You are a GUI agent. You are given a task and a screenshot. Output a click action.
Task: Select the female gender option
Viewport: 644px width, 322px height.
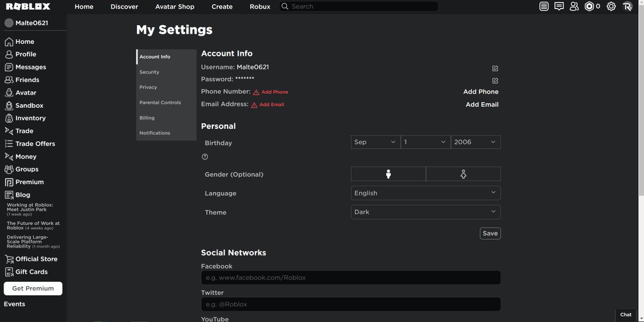[463, 174]
